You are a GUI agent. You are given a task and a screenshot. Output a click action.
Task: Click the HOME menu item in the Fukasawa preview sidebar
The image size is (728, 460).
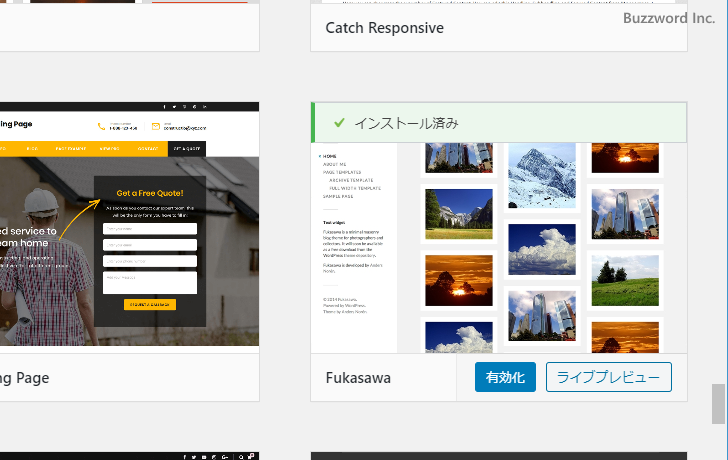coord(331,156)
